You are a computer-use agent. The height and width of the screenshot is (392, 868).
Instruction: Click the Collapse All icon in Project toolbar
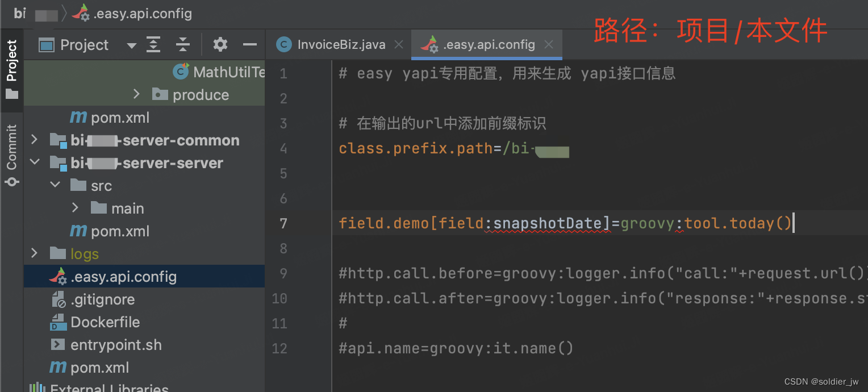point(182,45)
